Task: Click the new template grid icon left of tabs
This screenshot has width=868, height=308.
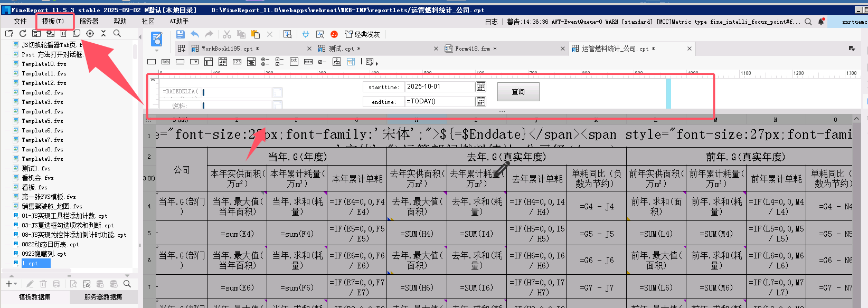Action: (181, 49)
